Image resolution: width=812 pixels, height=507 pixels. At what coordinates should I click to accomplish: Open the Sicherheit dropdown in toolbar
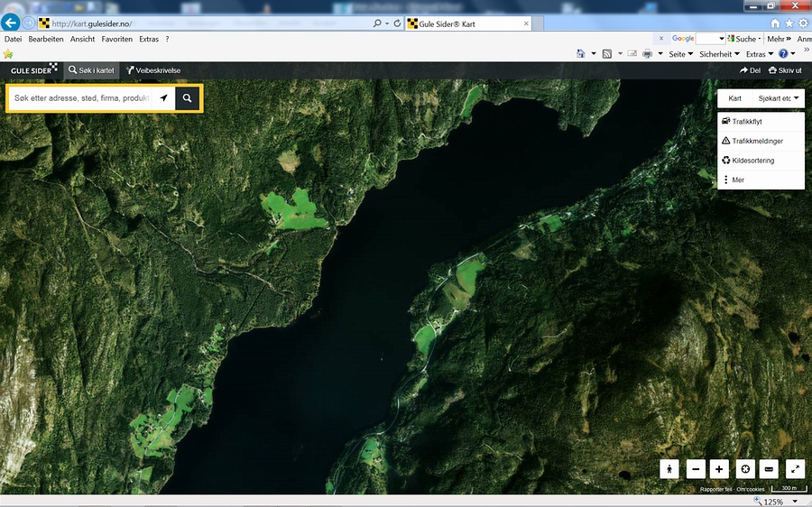(719, 54)
